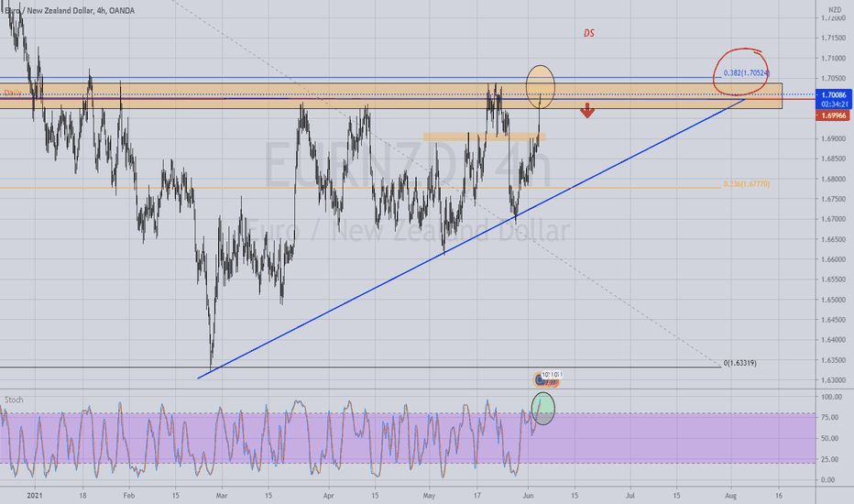Click the Mar label on the time axis

point(222,495)
